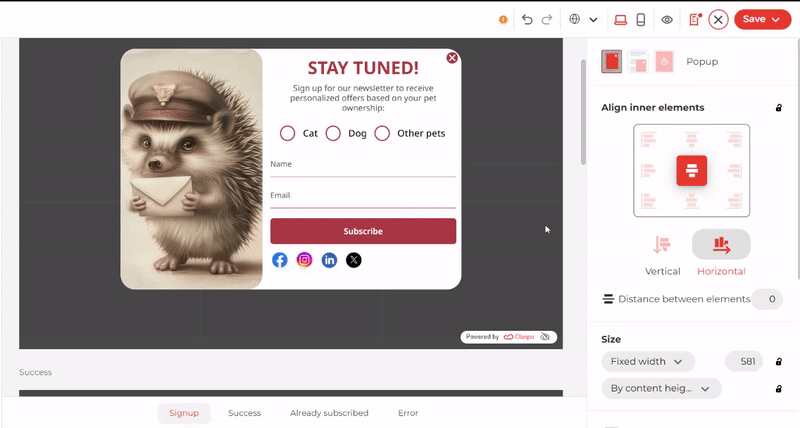Click the Subscribe button
Viewport: 800px width, 428px height.
tap(363, 231)
